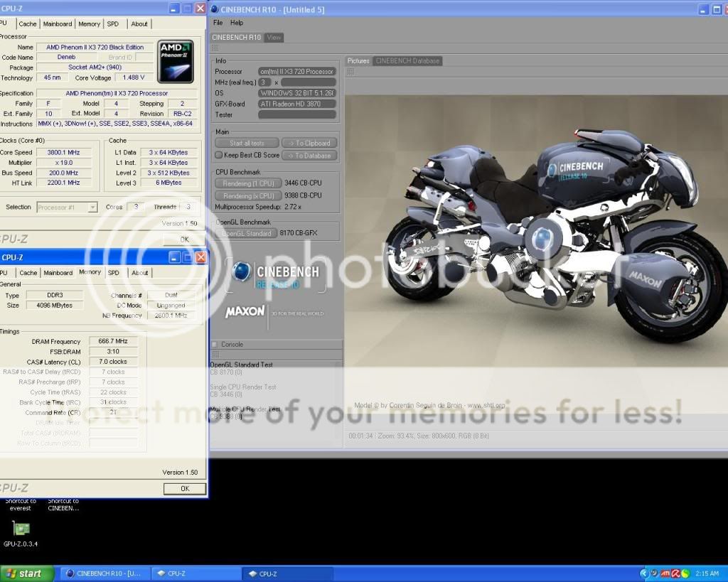This screenshot has width=728, height=582.
Task: Click the CAS# Latency 7.0 clocks value
Action: coord(113,362)
